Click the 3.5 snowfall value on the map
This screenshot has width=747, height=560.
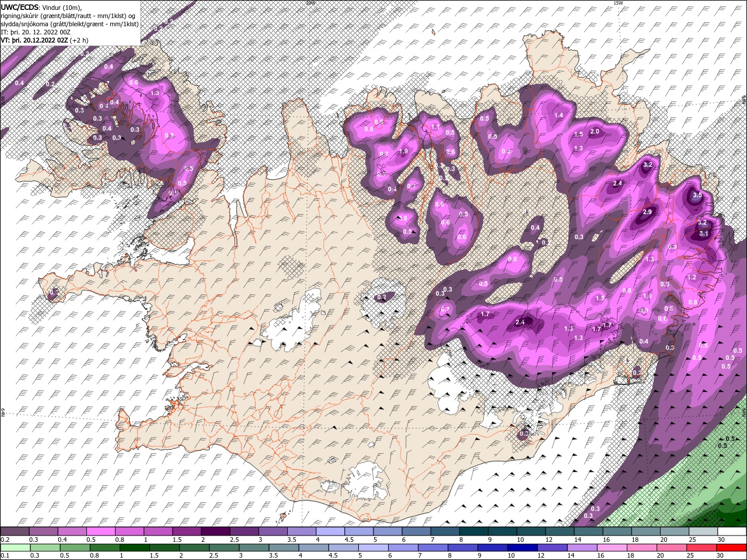coord(697,195)
